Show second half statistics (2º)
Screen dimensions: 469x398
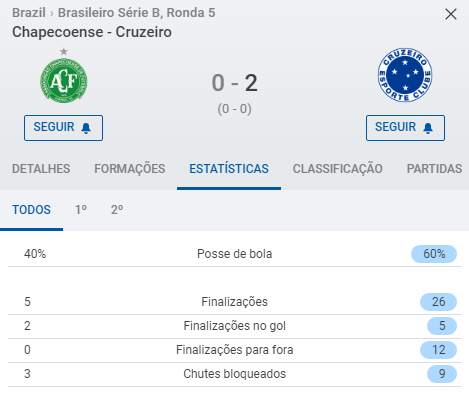tap(117, 210)
